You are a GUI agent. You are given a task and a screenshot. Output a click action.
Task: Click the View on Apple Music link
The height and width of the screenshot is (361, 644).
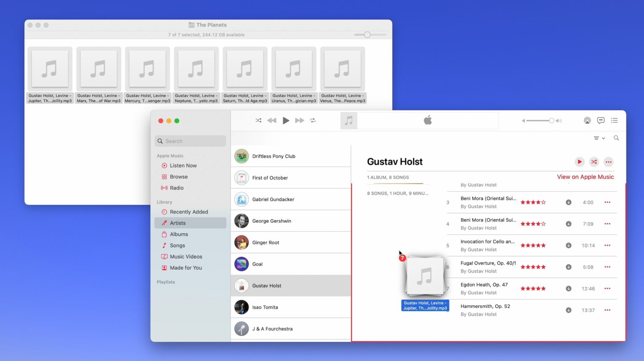pos(585,177)
